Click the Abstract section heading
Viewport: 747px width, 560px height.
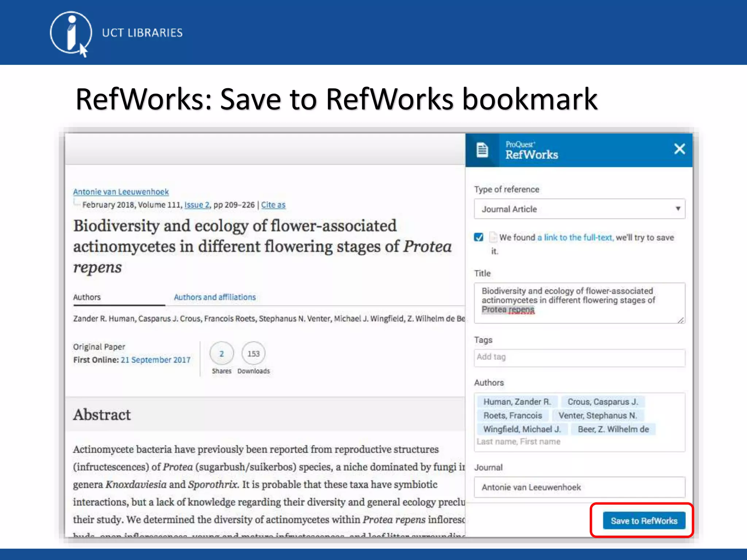(x=102, y=415)
